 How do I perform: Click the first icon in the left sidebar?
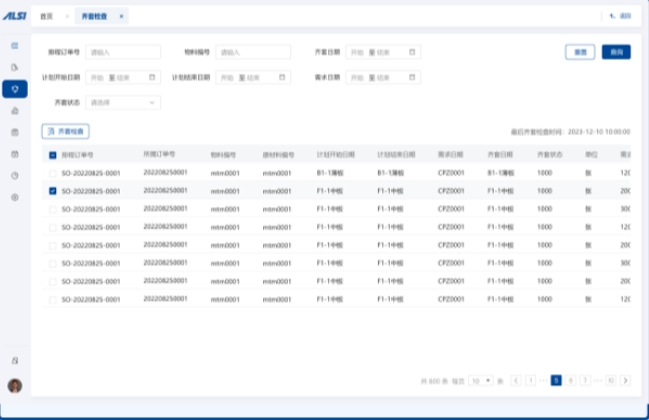14,46
